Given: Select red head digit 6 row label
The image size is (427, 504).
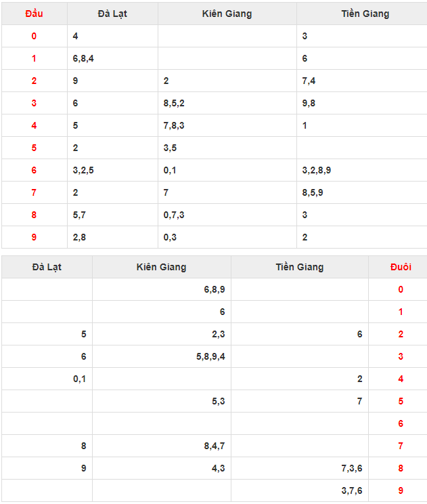Looking at the screenshot, I should coord(34,170).
